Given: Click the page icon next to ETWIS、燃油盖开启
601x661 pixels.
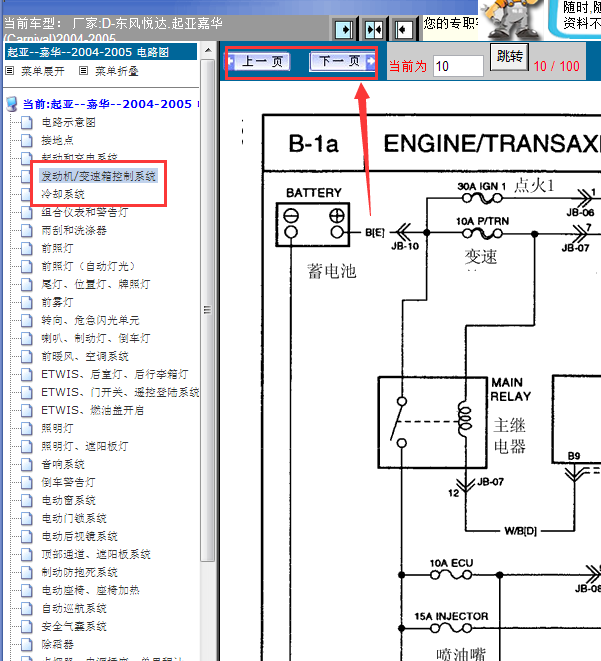Looking at the screenshot, I should click(x=27, y=410).
